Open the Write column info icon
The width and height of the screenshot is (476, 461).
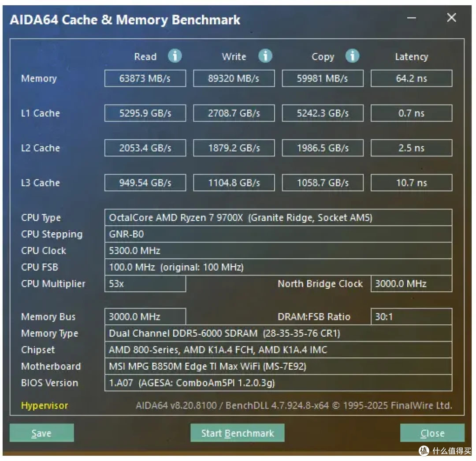pos(265,56)
